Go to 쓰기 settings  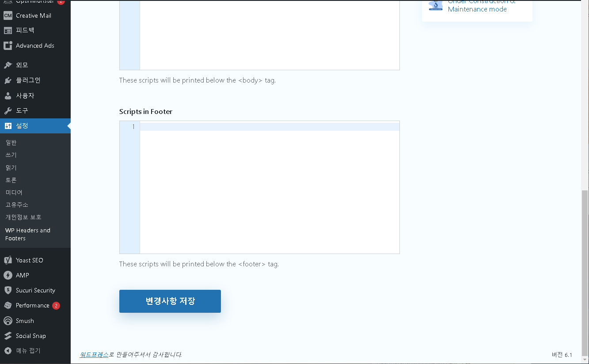11,155
